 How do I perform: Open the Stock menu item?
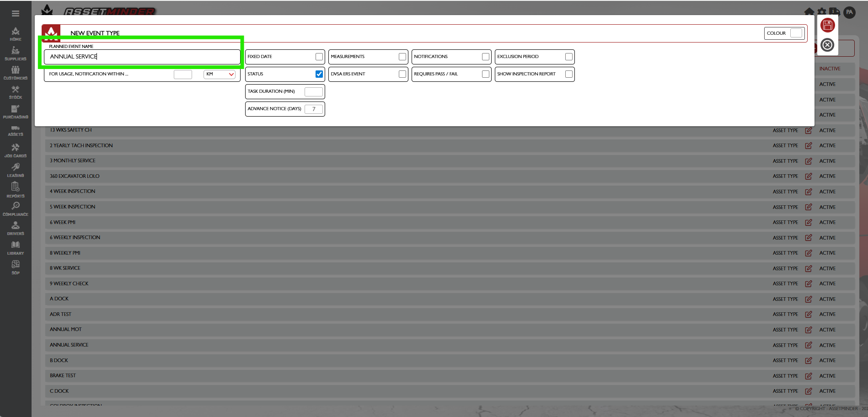[16, 92]
